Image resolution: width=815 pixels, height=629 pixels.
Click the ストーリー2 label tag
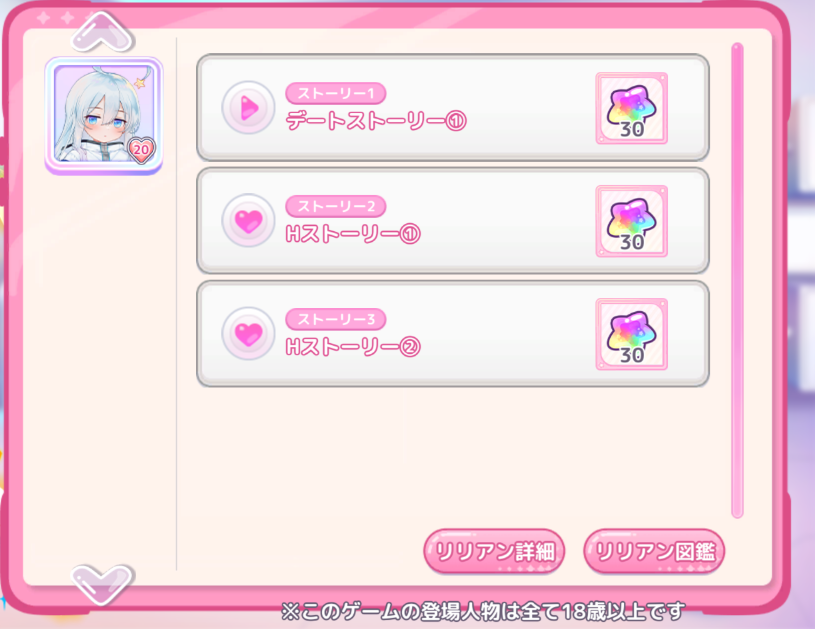pyautogui.click(x=336, y=206)
